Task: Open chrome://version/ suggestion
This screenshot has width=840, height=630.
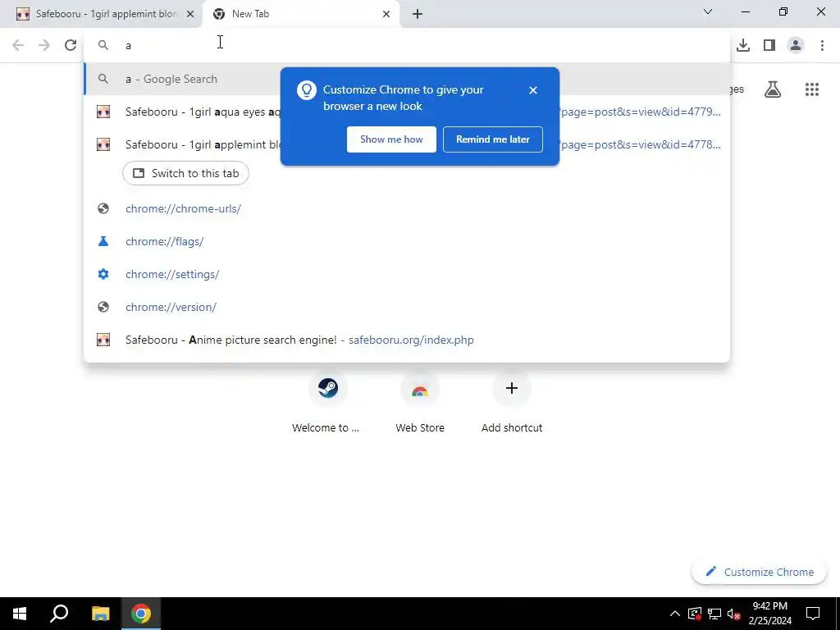Action: (x=407, y=307)
